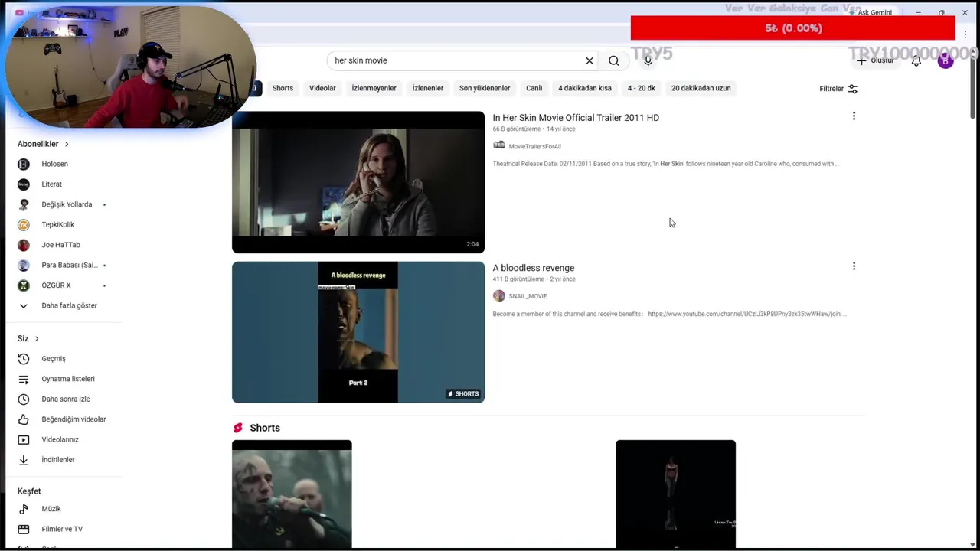Open Holosen channel avatar in sidebar
This screenshot has width=980, height=551.
pos(24,164)
